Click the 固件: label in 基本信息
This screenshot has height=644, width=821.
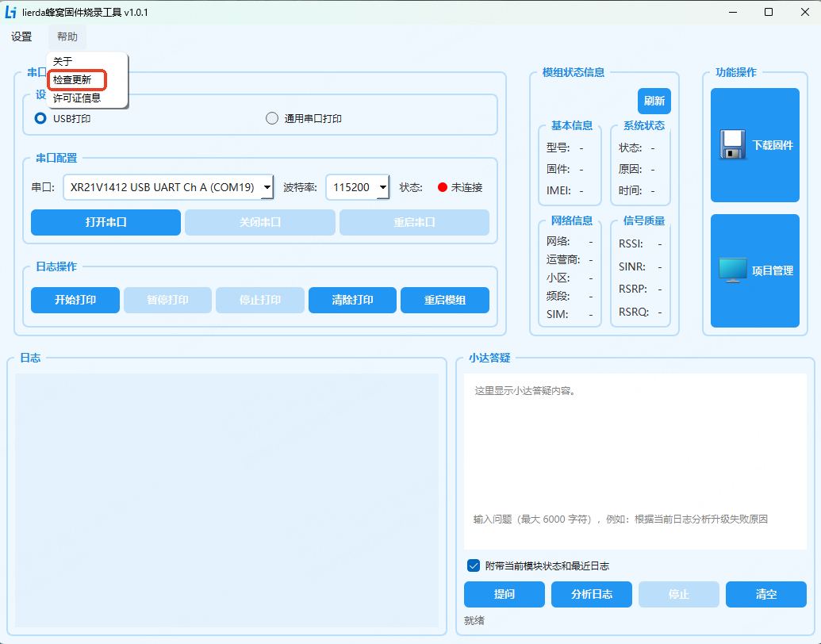[x=558, y=169]
